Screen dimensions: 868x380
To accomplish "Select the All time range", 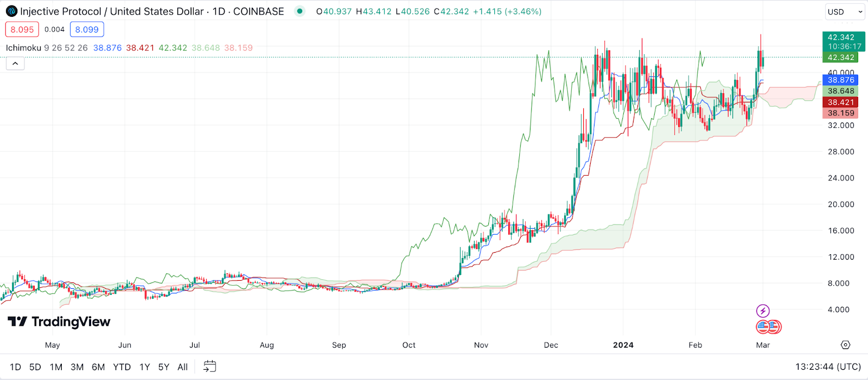I will (x=183, y=367).
